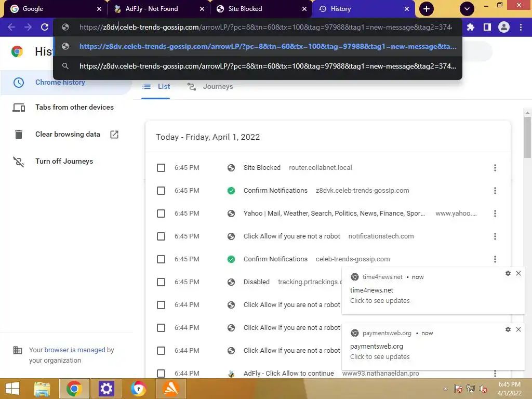Check the z8dvk.celeb-trends-gossip.com entry checkbox

(161, 191)
